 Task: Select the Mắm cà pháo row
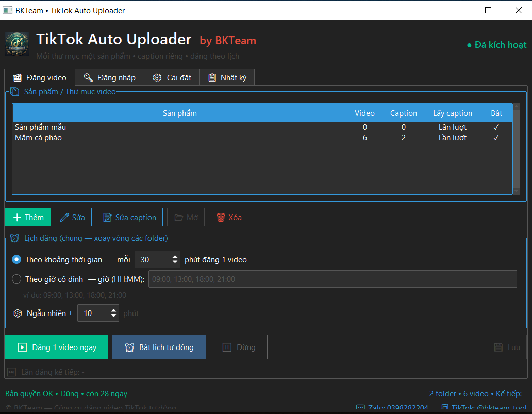[262, 138]
